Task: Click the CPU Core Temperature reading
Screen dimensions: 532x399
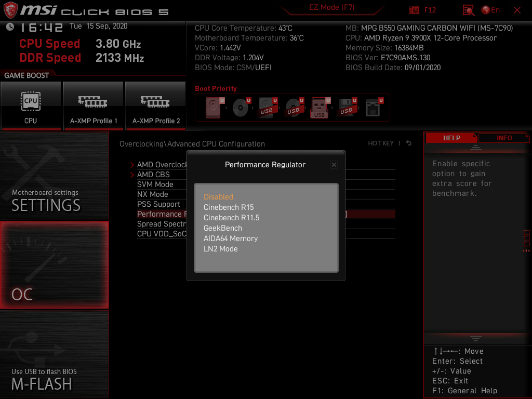Action: point(243,28)
